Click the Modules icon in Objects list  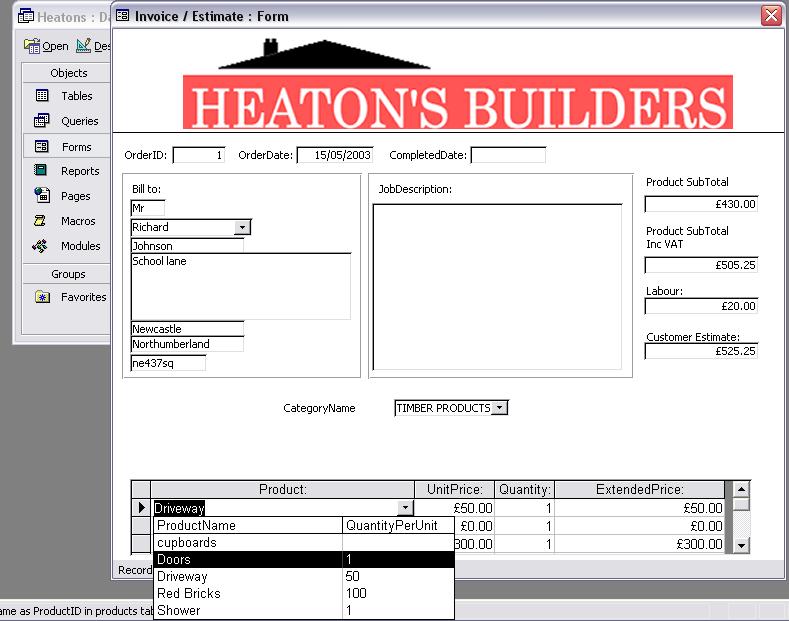(40, 246)
